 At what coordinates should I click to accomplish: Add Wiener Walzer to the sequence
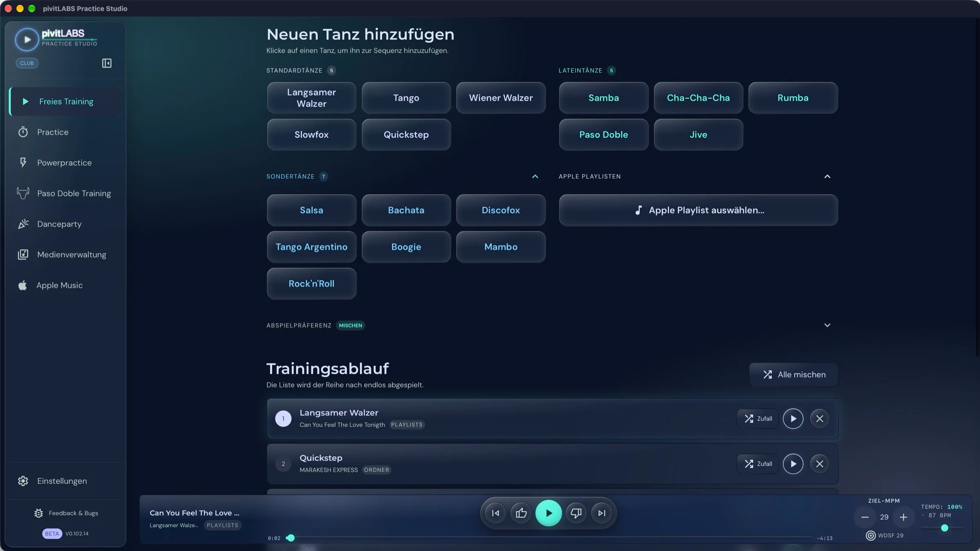pos(501,98)
